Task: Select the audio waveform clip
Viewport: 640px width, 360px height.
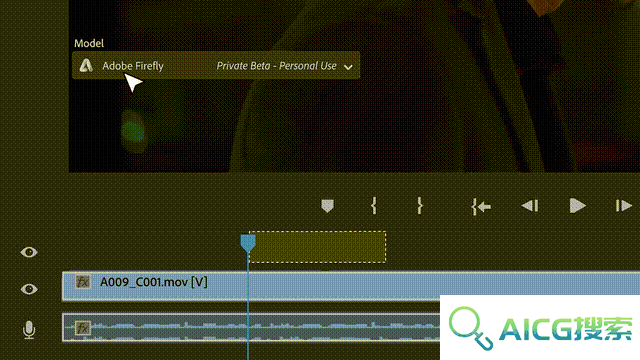Action: [x=251, y=327]
